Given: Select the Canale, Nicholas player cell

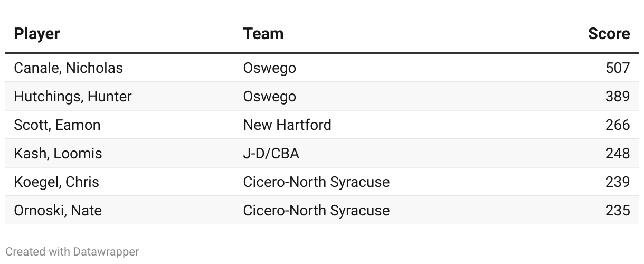Looking at the screenshot, I should point(68,68).
